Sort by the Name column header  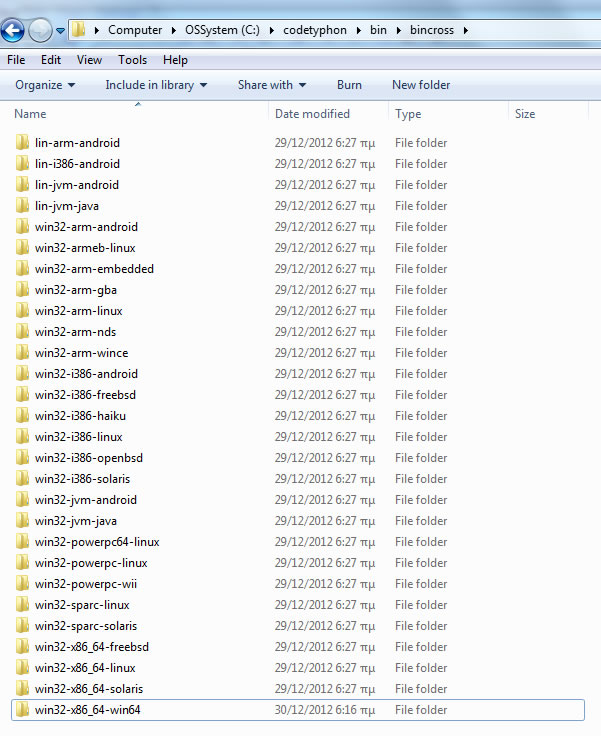click(30, 114)
